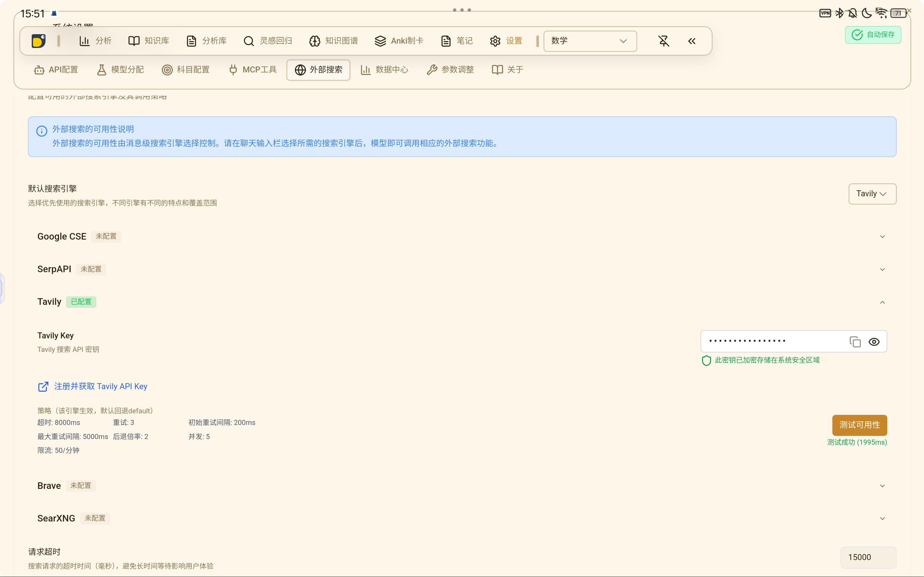Click the 测试可用性 button

point(859,425)
